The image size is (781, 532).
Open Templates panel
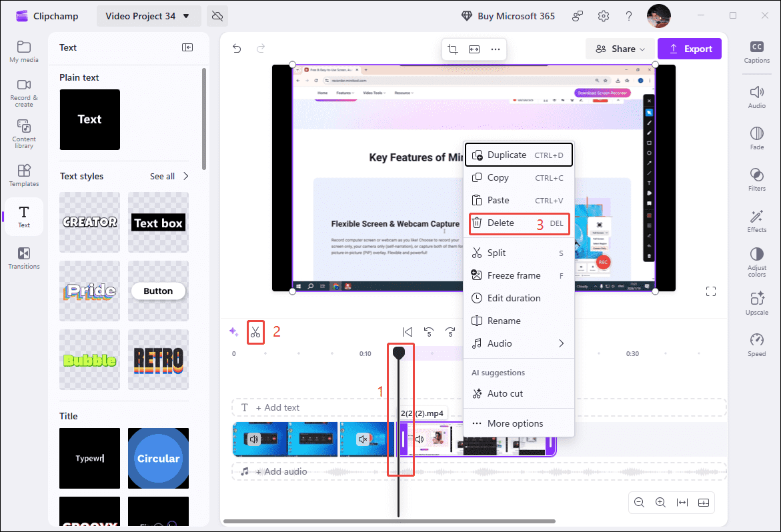coord(24,175)
